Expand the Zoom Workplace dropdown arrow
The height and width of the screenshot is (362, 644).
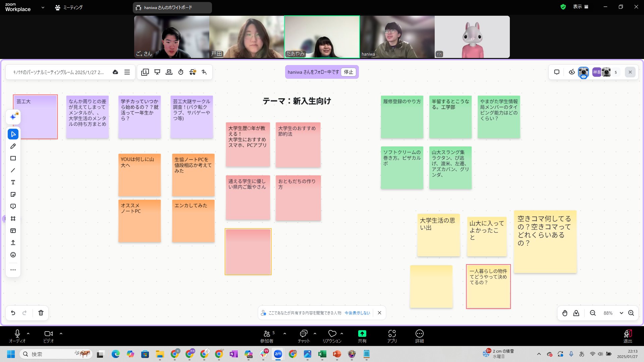[43, 7]
